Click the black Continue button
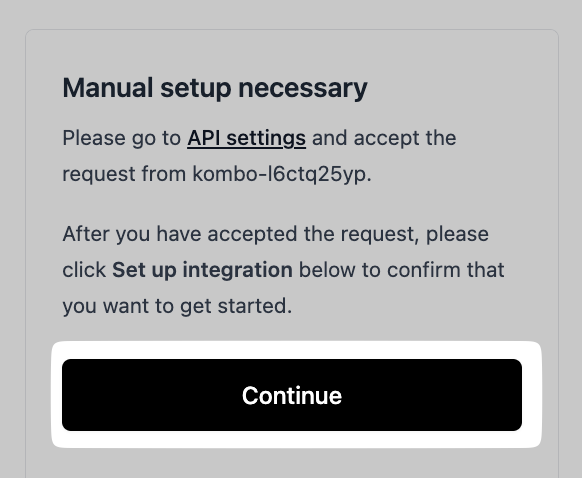 pos(292,395)
